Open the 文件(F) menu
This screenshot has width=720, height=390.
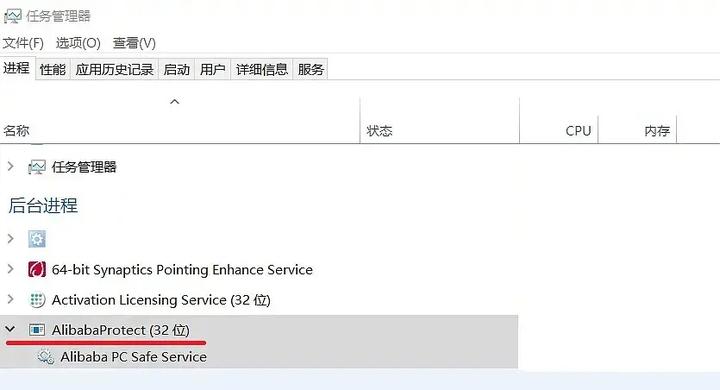tap(23, 43)
